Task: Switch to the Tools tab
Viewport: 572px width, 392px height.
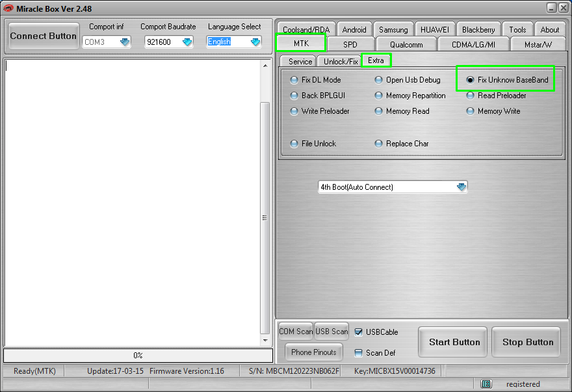Action: tap(517, 29)
